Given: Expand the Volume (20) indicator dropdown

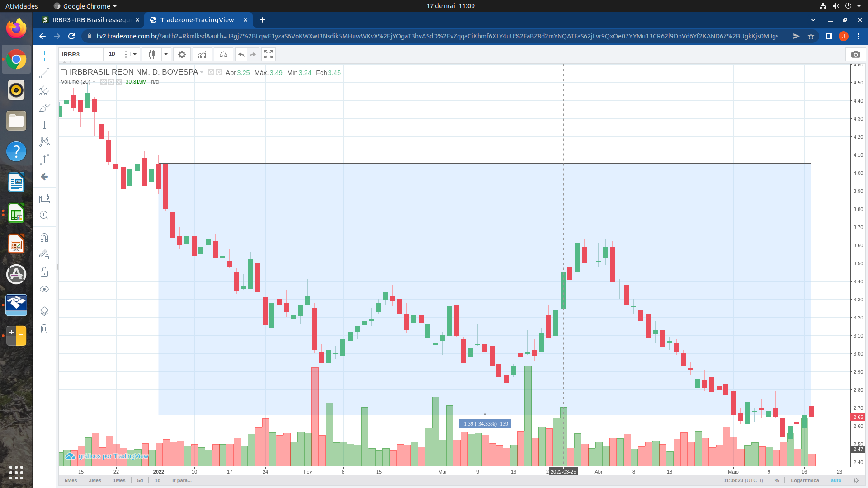Looking at the screenshot, I should pos(94,82).
